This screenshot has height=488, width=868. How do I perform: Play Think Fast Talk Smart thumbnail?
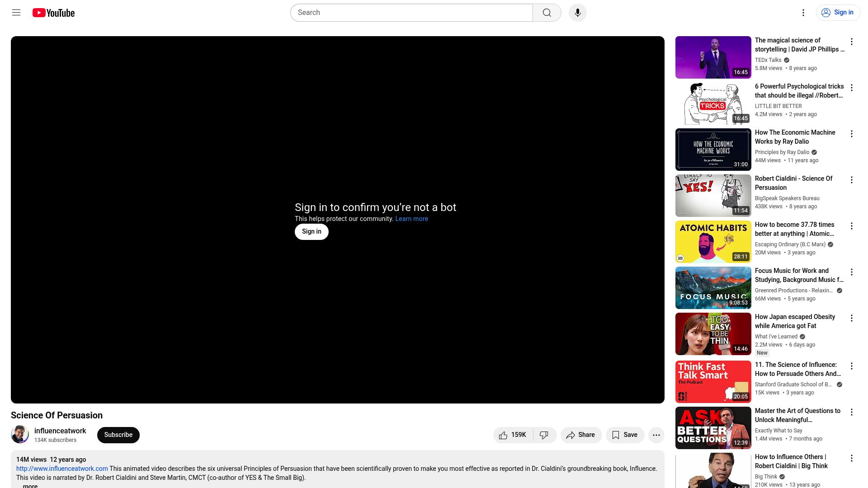click(x=713, y=382)
